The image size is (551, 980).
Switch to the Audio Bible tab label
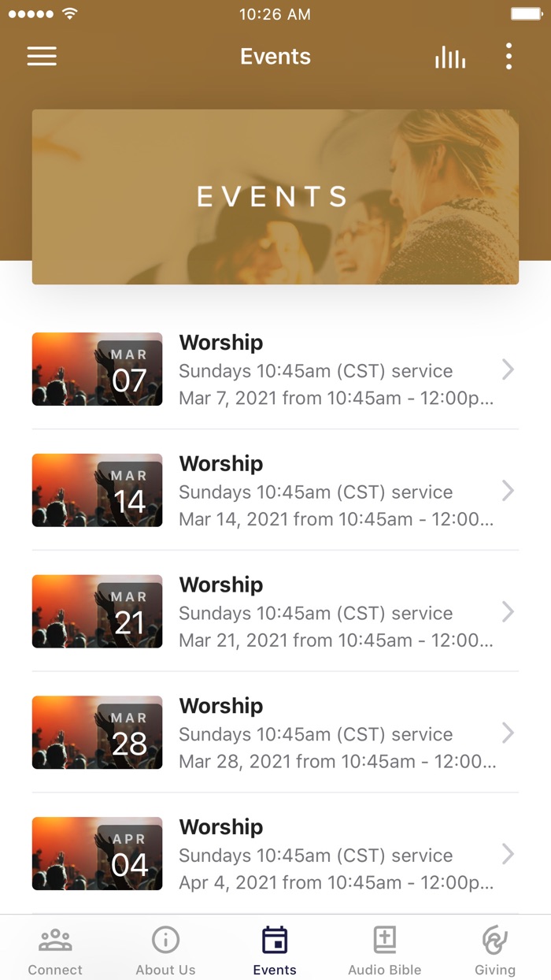(384, 970)
